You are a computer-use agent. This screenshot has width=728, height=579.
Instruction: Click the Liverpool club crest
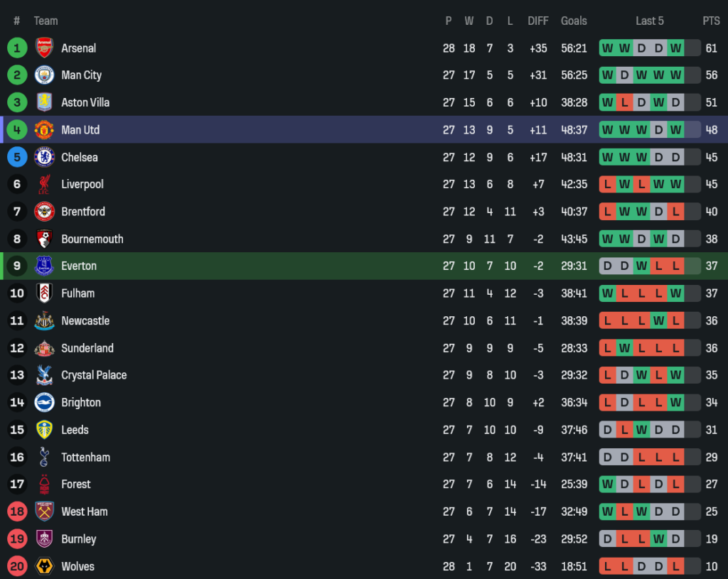pos(45,185)
